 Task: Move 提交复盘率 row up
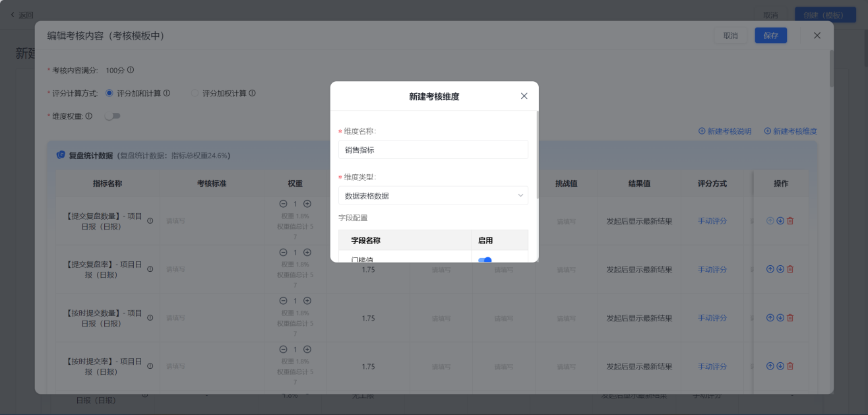(770, 269)
